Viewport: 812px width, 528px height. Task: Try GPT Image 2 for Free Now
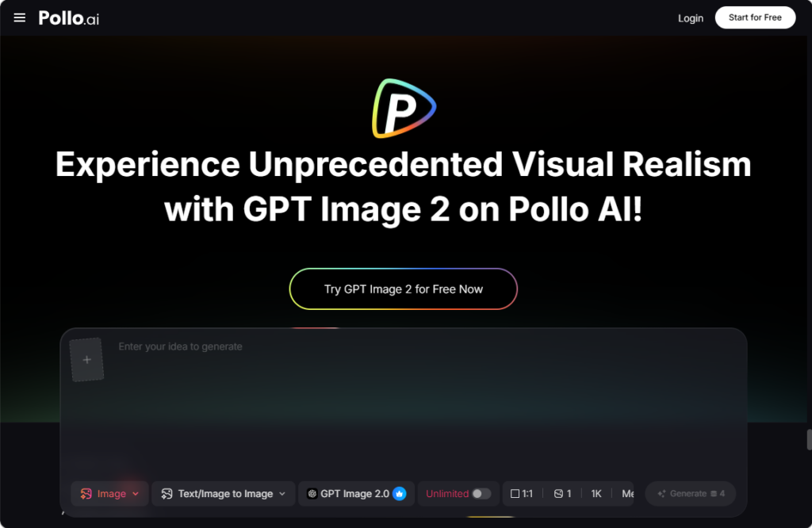[404, 289]
